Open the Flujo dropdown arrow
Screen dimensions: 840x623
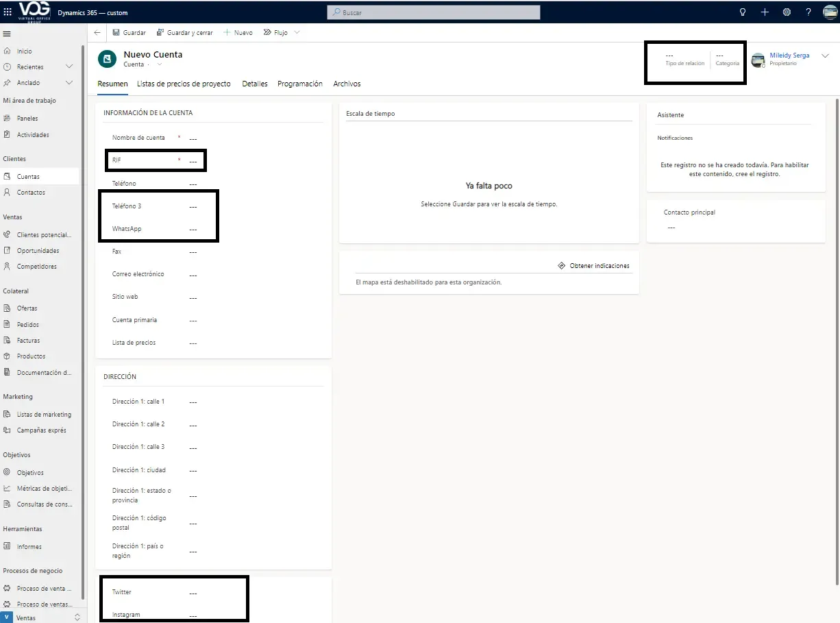[297, 33]
